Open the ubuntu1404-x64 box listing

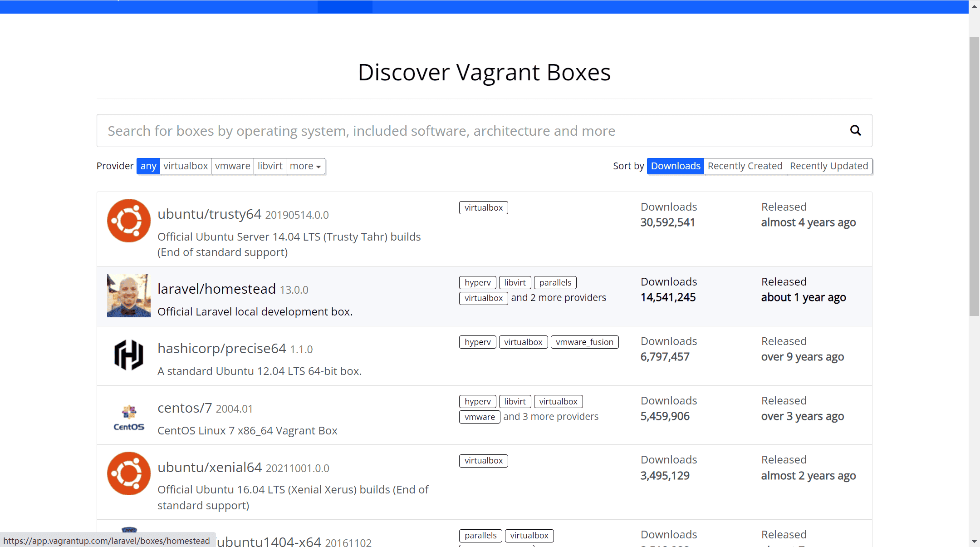tap(269, 542)
